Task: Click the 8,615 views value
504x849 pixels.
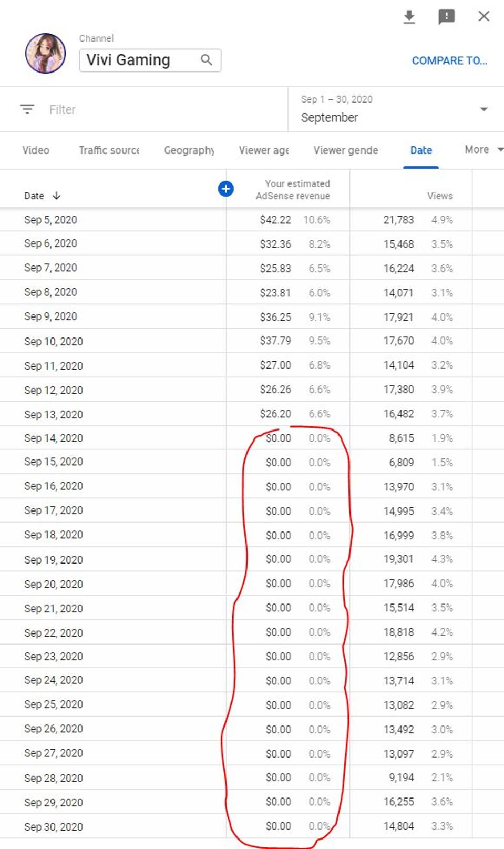Action: [402, 438]
